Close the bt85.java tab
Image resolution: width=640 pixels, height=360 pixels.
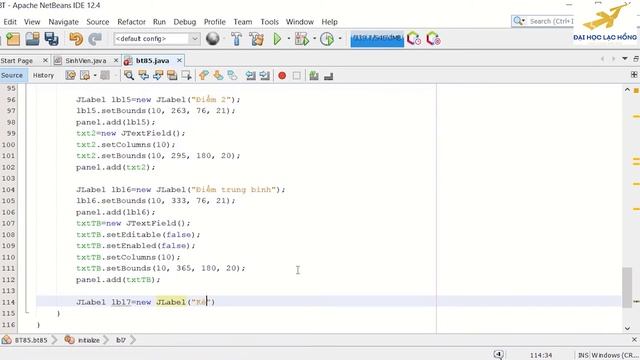point(179,60)
